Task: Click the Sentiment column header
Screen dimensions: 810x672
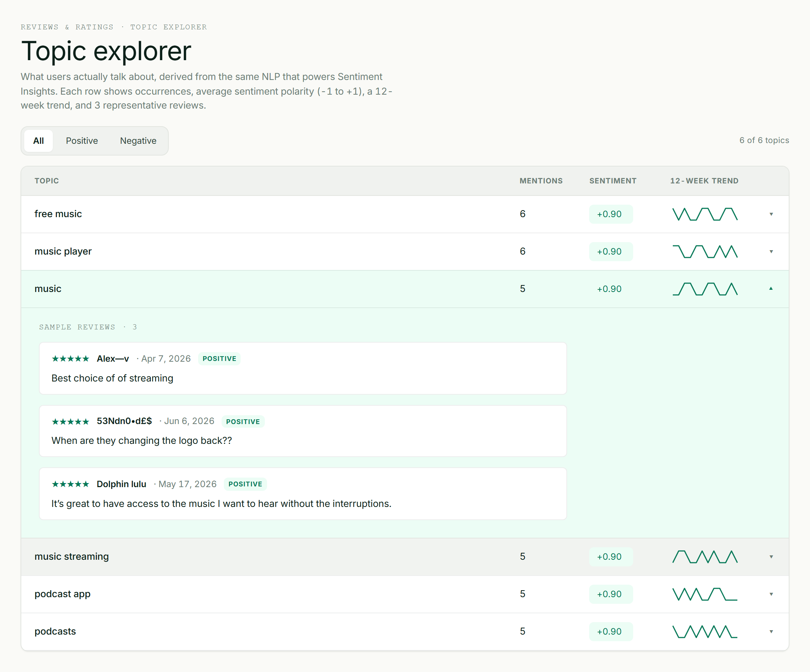Action: (613, 180)
